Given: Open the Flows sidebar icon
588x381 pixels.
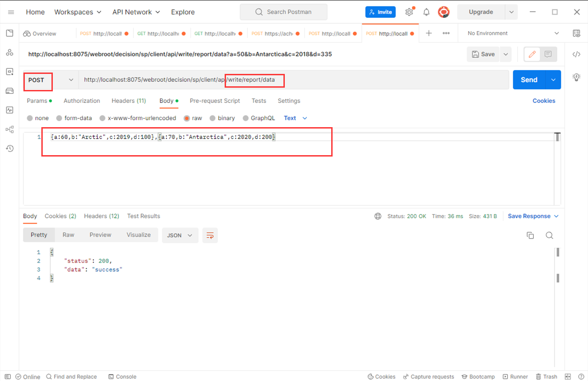Looking at the screenshot, I should click(x=9, y=129).
